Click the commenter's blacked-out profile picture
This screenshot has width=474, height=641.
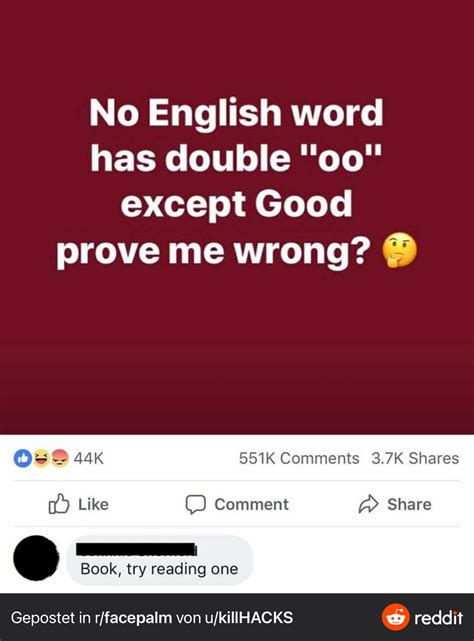pyautogui.click(x=36, y=558)
